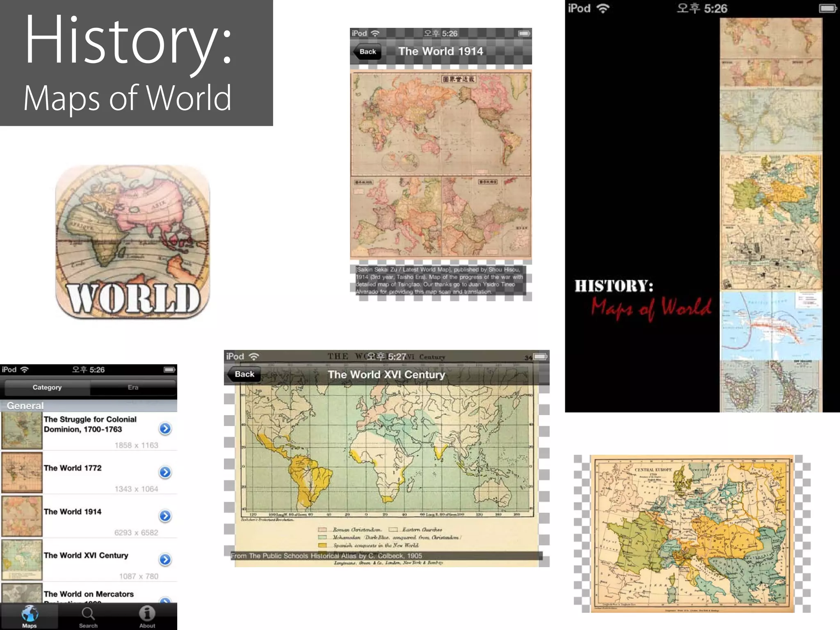Tap Wi-Fi icon in the list screen status bar
This screenshot has height=630, width=840.
pos(25,370)
